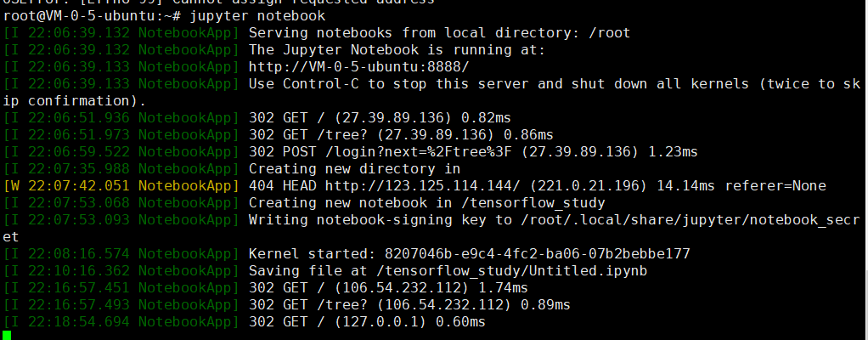868x340 pixels.
Task: Click the '[I 22:18:54.694 NotebookApp]' timestamp tag
Action: [x=121, y=322]
